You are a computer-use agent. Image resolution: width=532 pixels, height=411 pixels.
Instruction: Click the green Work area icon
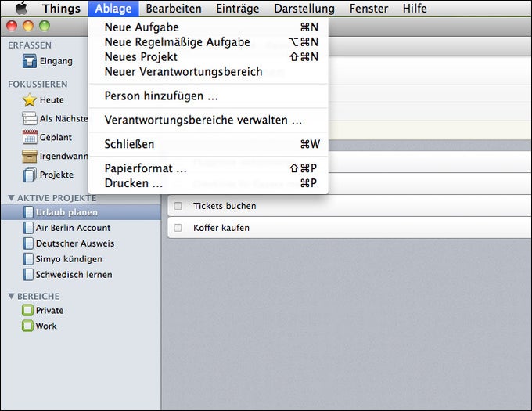coord(27,326)
